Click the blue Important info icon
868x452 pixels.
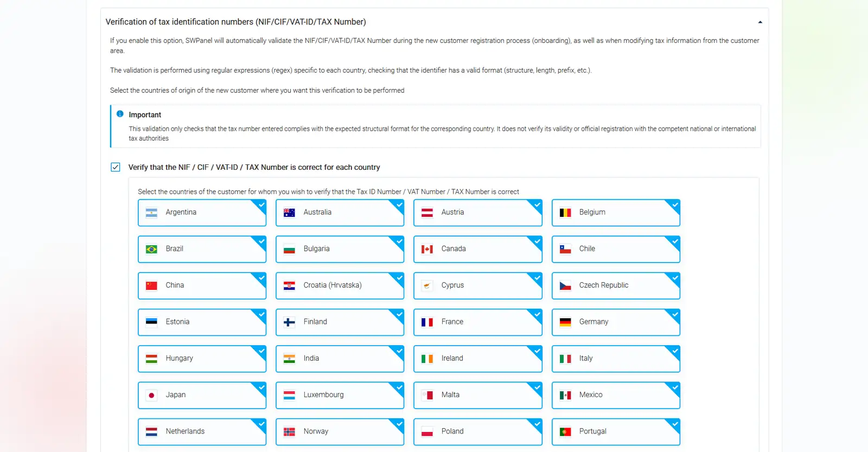[x=120, y=114]
